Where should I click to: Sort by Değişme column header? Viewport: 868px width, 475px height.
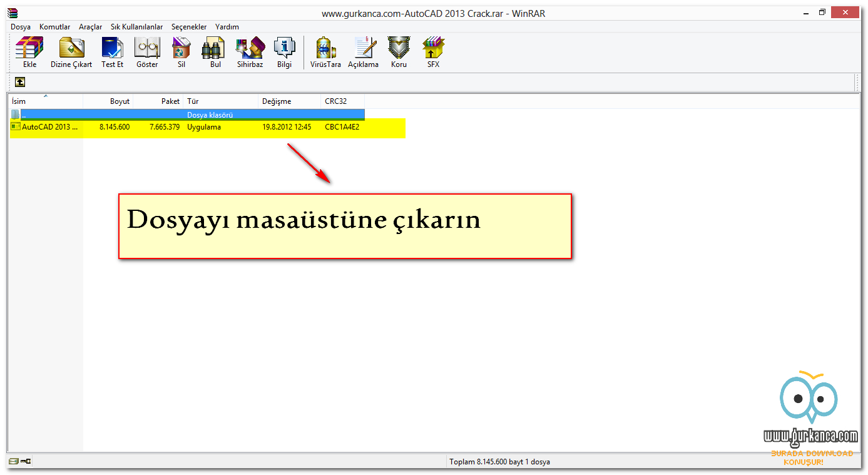point(290,101)
